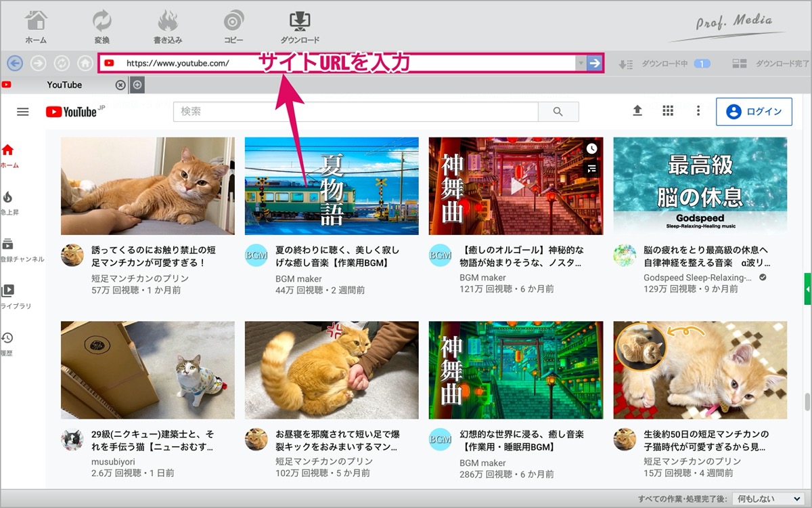Open video title 生後約50日の短足マンチカン

706,440
